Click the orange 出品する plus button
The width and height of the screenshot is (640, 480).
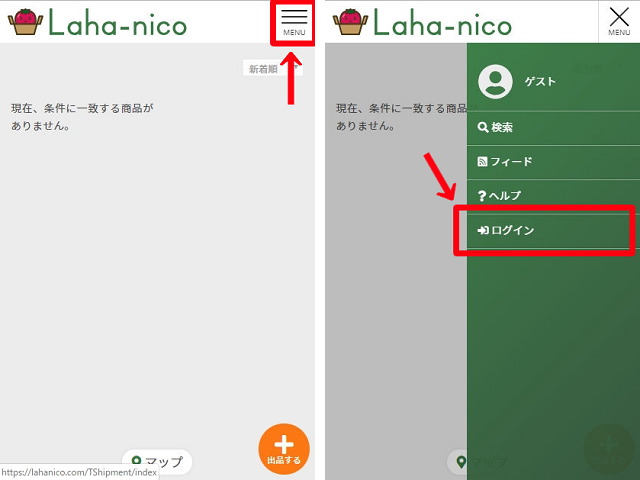284,449
